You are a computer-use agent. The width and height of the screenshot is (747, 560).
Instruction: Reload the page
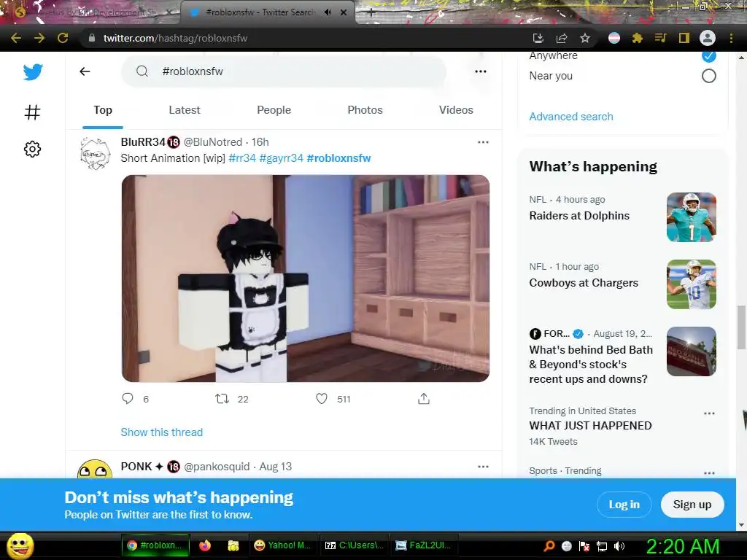pyautogui.click(x=63, y=38)
